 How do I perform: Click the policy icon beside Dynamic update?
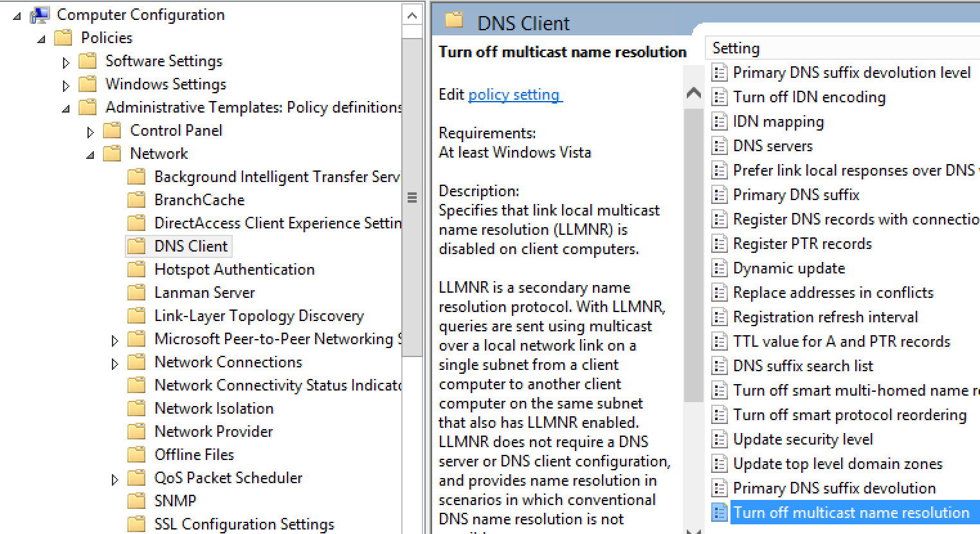point(720,268)
